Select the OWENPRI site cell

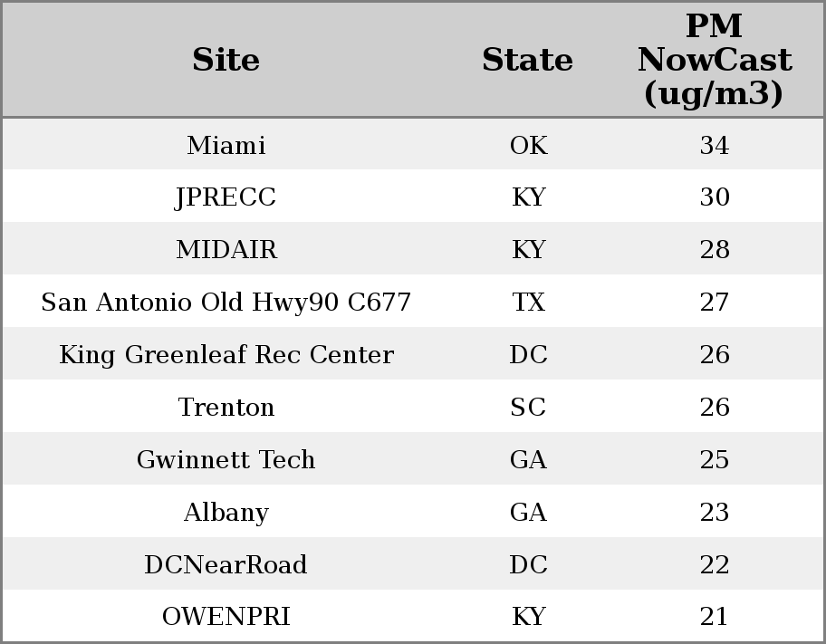(x=226, y=617)
